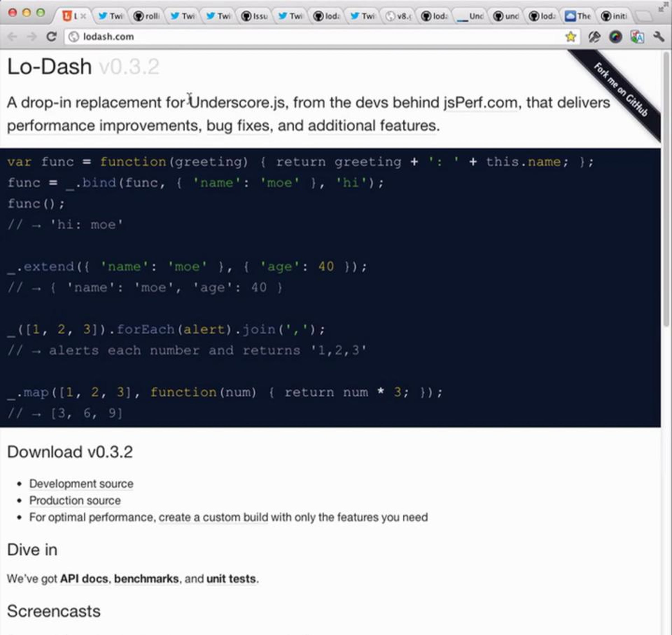Click the 'Lo-Dash' page title

[50, 66]
